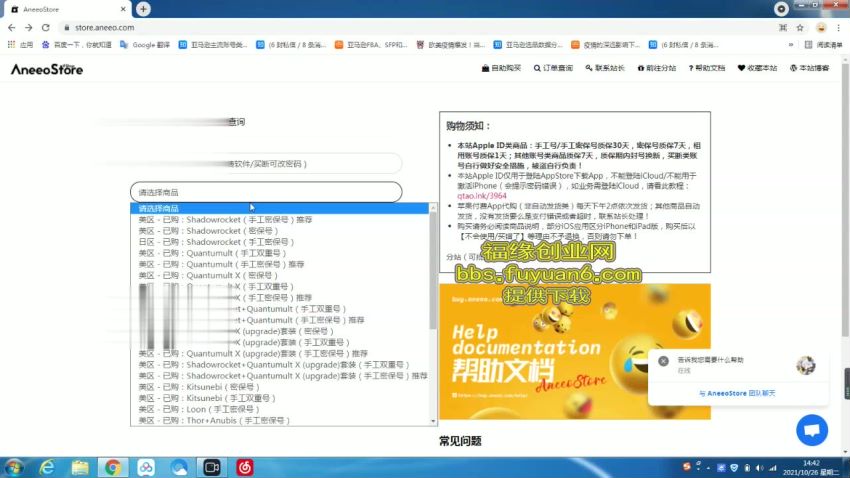This screenshot has height=478, width=850.
Task: Open NetEase Cloud Music taskbar icon
Action: [245, 467]
